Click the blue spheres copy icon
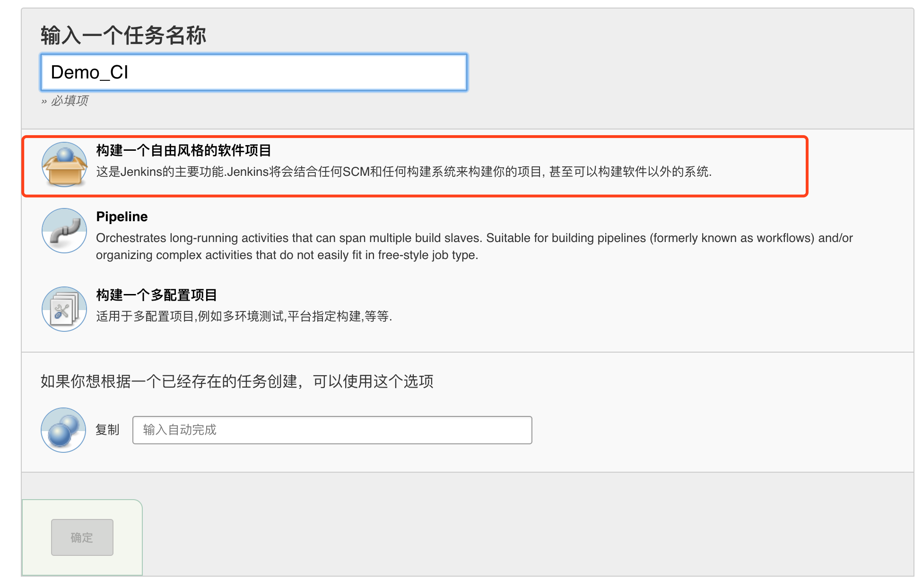 point(63,430)
